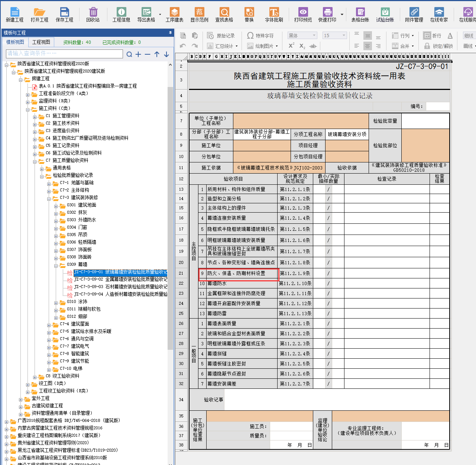
Task: Click the search magnifier in the template panel
Action: pyautogui.click(x=129, y=54)
